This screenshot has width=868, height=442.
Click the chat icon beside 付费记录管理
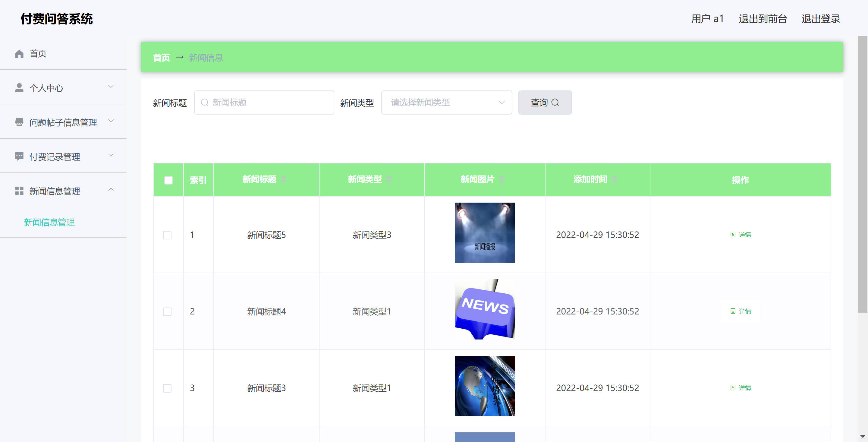coord(19,156)
